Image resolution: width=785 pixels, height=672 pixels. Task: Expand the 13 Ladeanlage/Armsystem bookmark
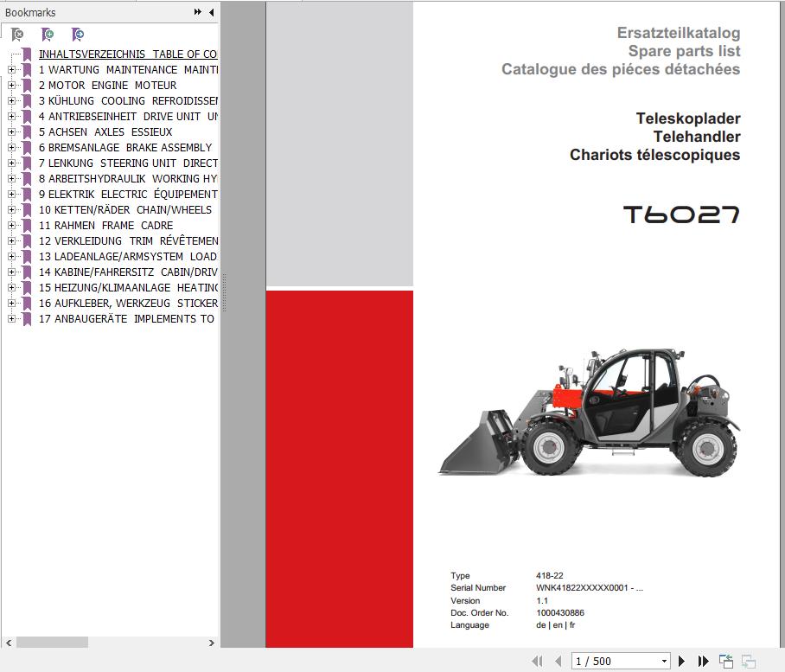click(11, 256)
